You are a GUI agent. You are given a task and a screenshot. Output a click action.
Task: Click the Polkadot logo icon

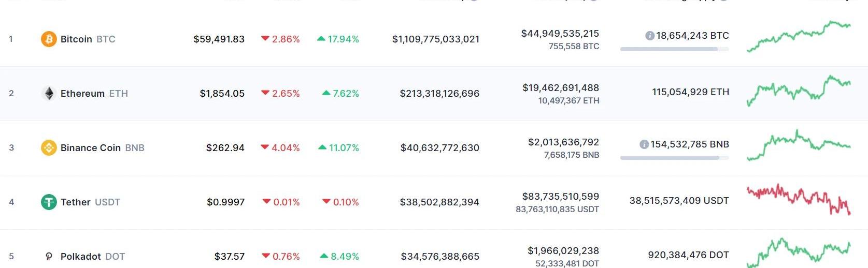[49, 257]
